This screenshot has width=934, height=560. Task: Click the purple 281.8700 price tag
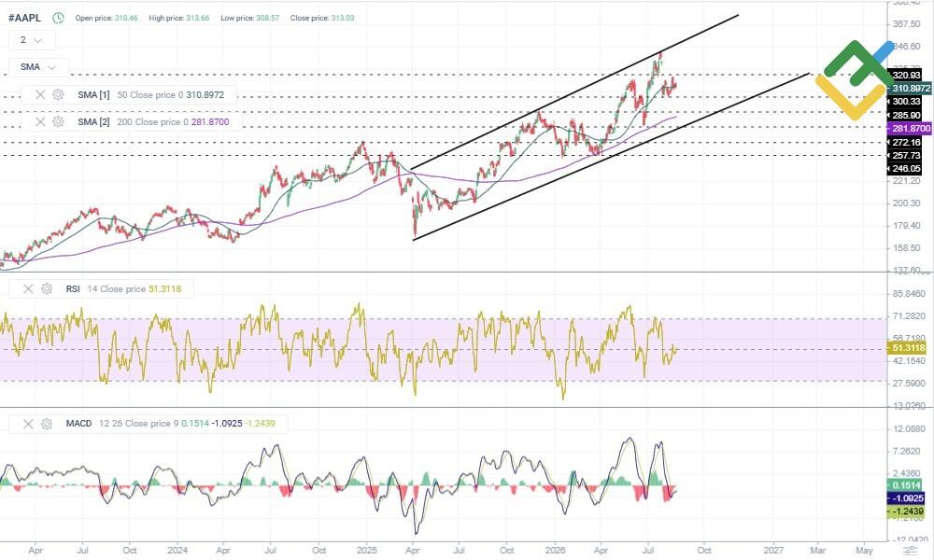coord(910,129)
